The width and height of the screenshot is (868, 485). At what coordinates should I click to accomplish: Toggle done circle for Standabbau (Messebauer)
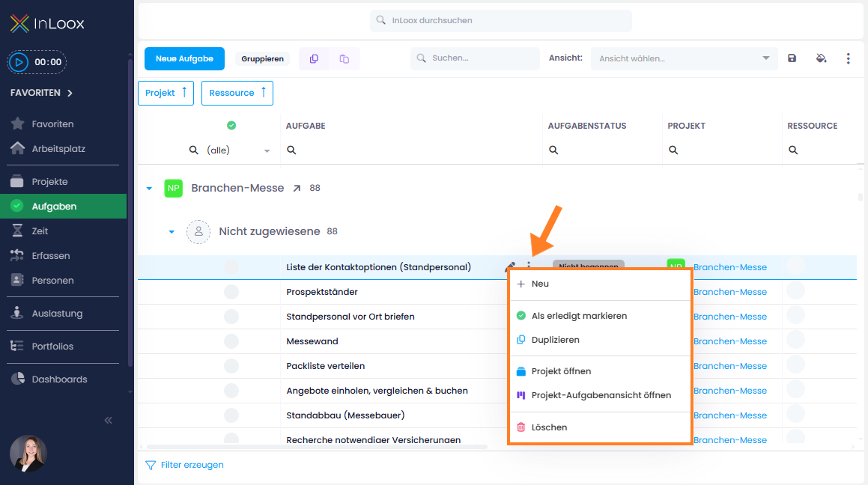(231, 415)
